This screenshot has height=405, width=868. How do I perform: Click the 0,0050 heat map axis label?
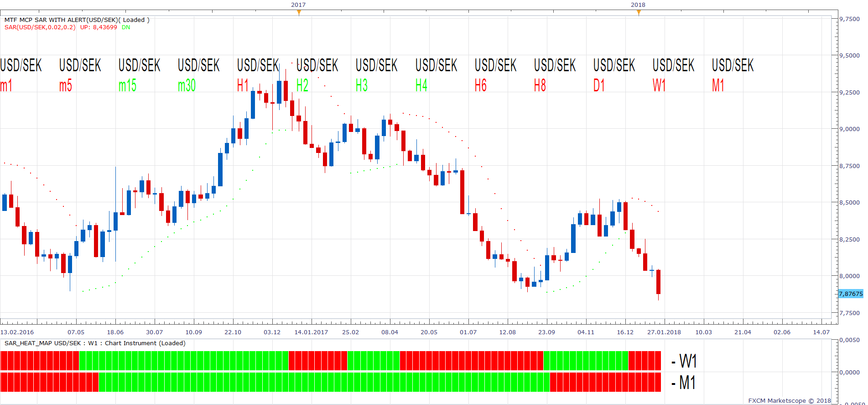(x=850, y=340)
